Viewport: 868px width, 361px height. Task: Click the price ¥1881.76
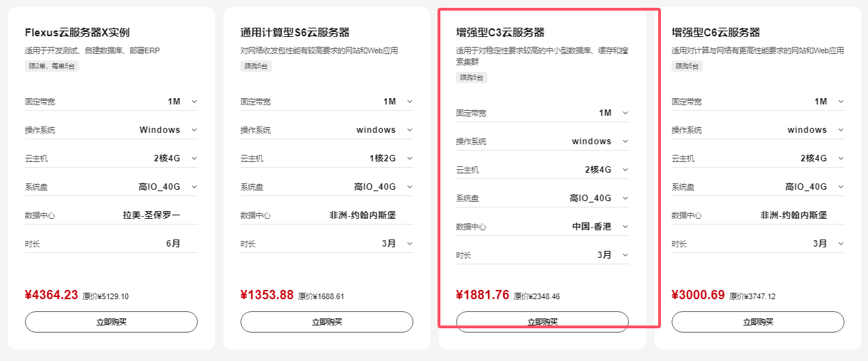tap(482, 295)
